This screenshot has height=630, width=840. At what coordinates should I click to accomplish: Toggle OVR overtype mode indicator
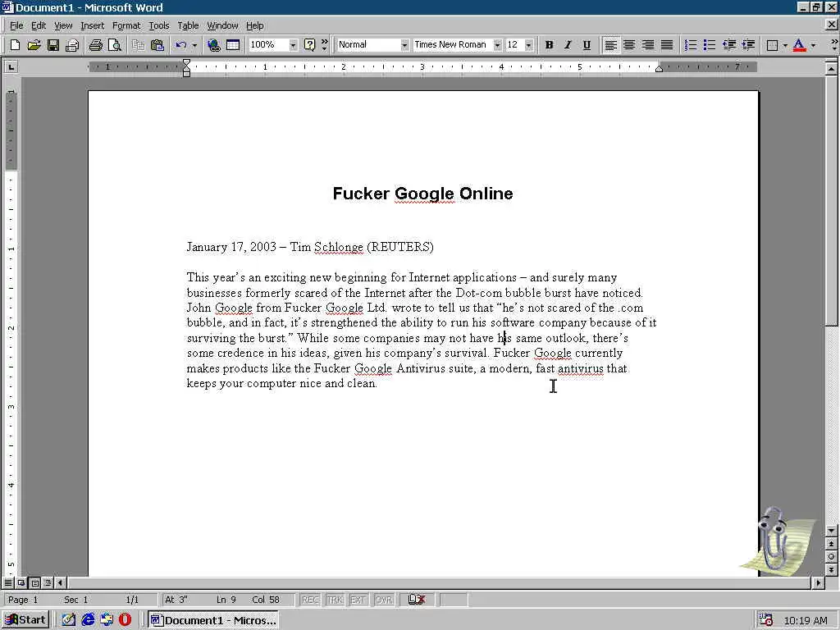point(384,600)
